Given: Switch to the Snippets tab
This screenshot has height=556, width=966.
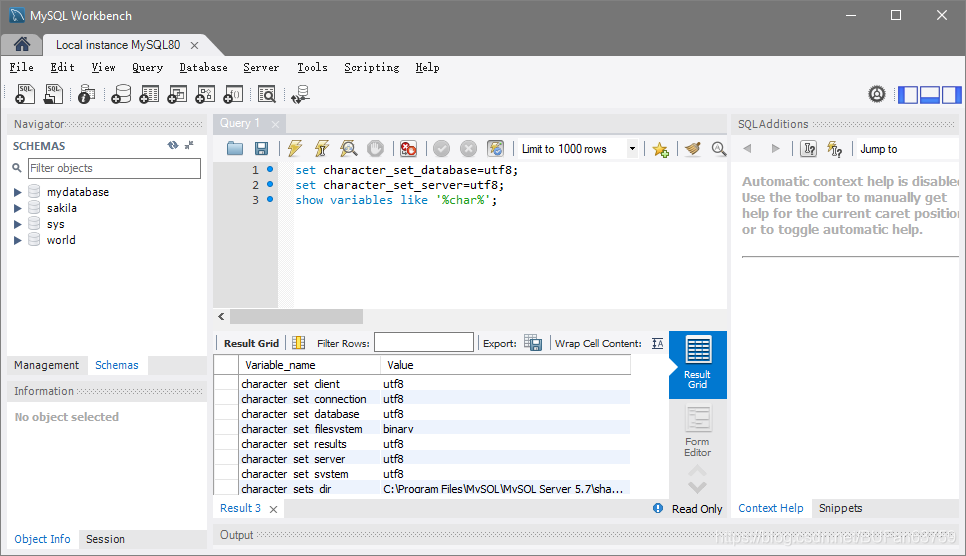Looking at the screenshot, I should pos(840,508).
